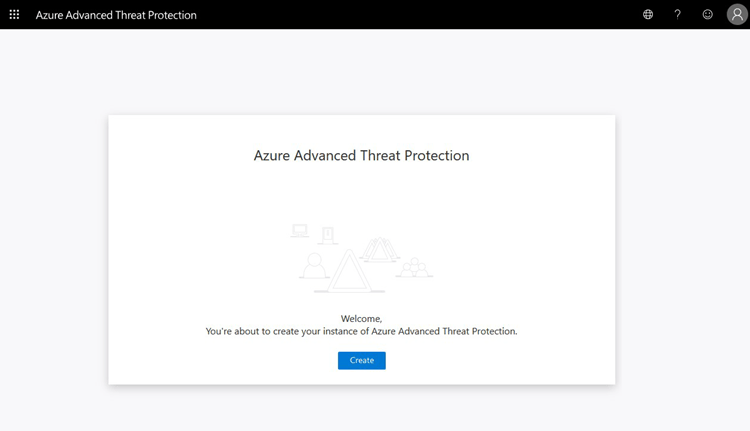Click the group of users icon
The image size is (750, 431).
pos(413,268)
